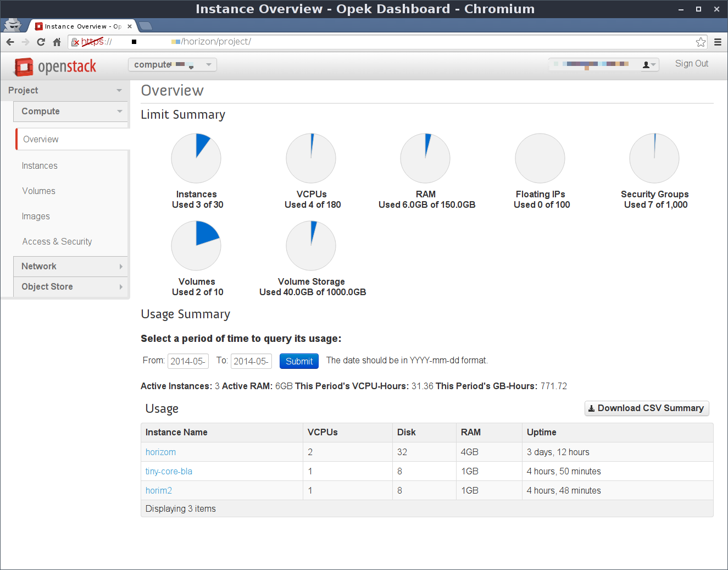Image resolution: width=728 pixels, height=570 pixels.
Task: Open the tiny-core-bla instance link
Action: pos(169,472)
